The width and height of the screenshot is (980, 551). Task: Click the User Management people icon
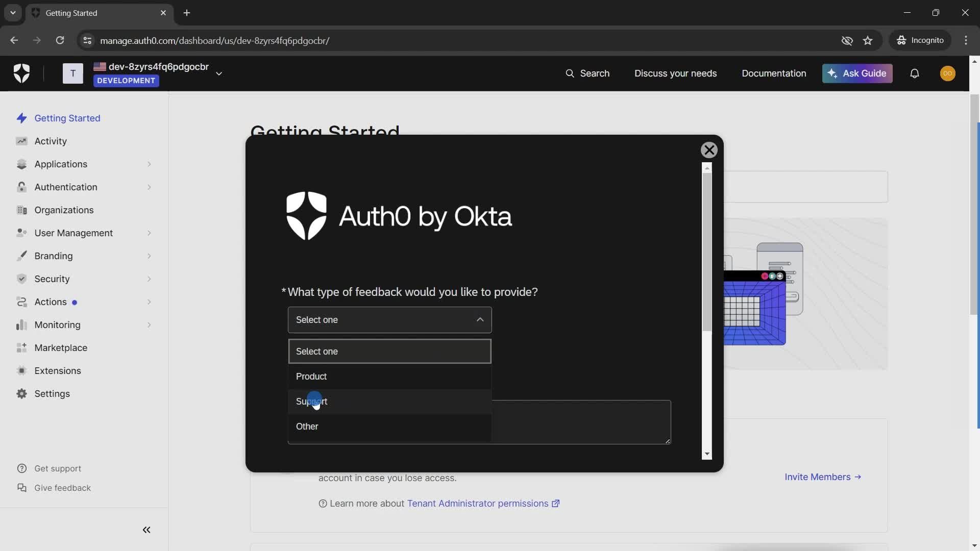(21, 233)
